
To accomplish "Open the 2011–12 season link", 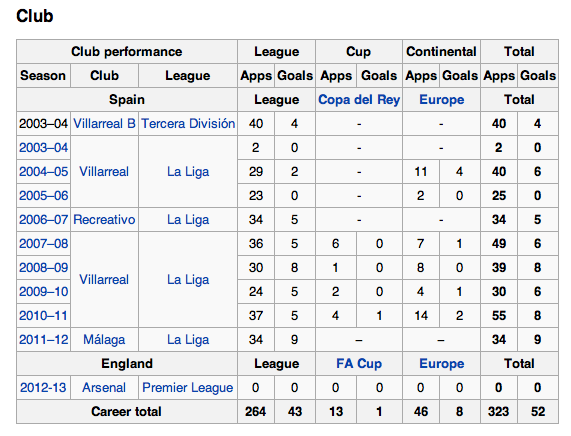I will 44,340.
